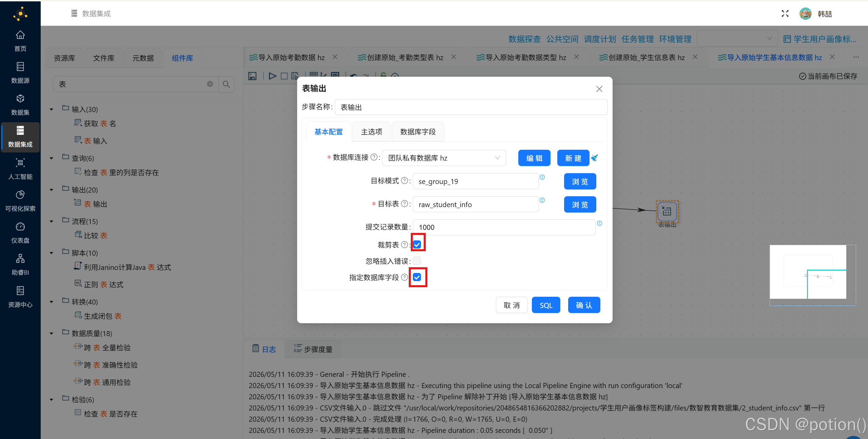The image size is (868, 439).
Task: Switch to the 数据库字段 tab
Action: (x=418, y=132)
